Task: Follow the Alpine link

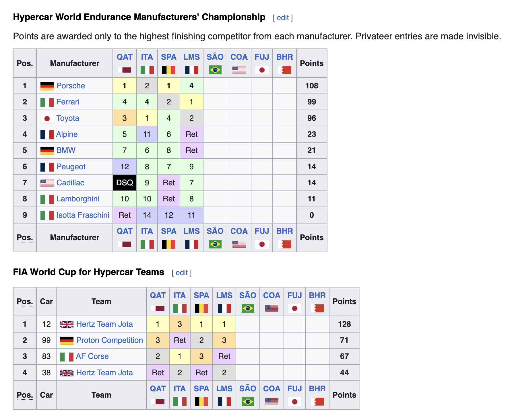Action: (67, 134)
